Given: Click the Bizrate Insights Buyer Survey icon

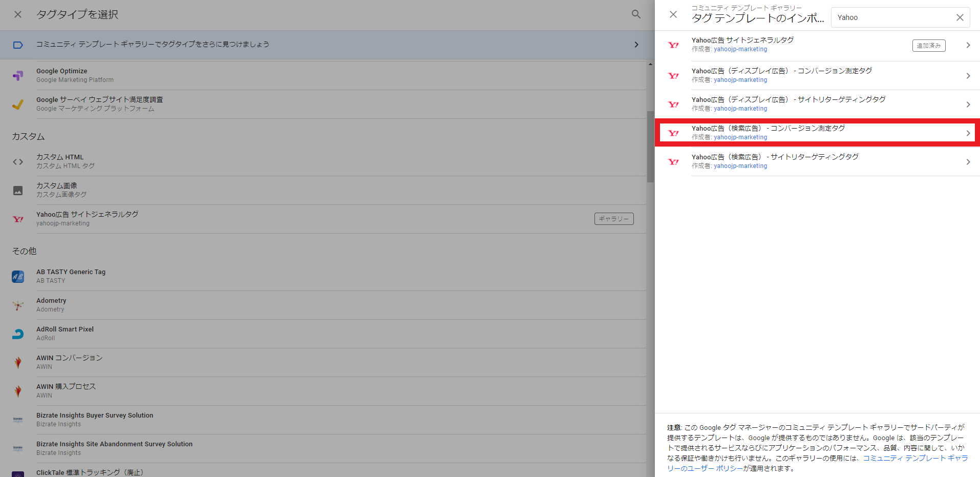Looking at the screenshot, I should tap(18, 420).
